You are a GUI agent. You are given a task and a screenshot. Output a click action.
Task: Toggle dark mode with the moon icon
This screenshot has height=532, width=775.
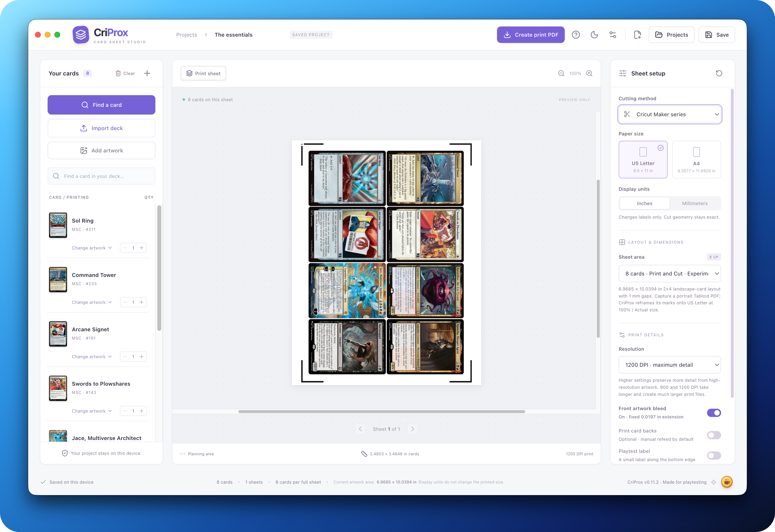594,35
